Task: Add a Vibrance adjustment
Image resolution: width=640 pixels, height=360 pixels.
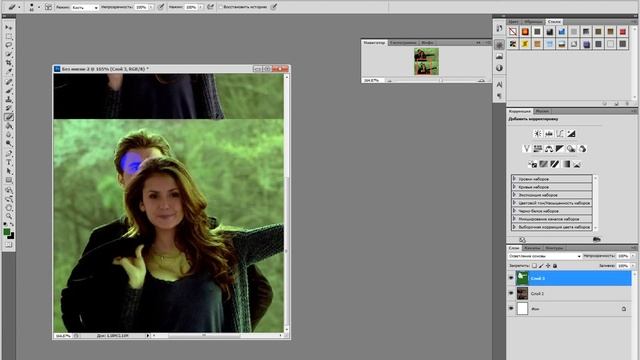Action: (527, 149)
